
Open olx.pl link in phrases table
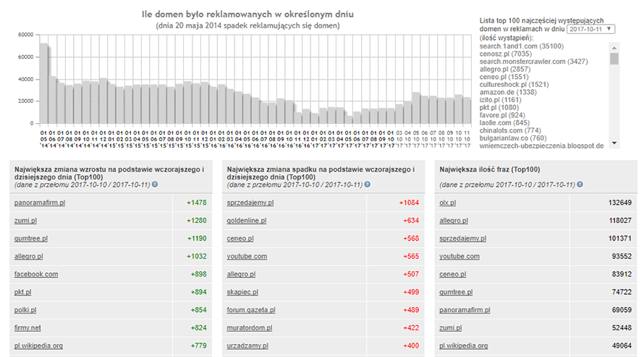click(x=447, y=203)
